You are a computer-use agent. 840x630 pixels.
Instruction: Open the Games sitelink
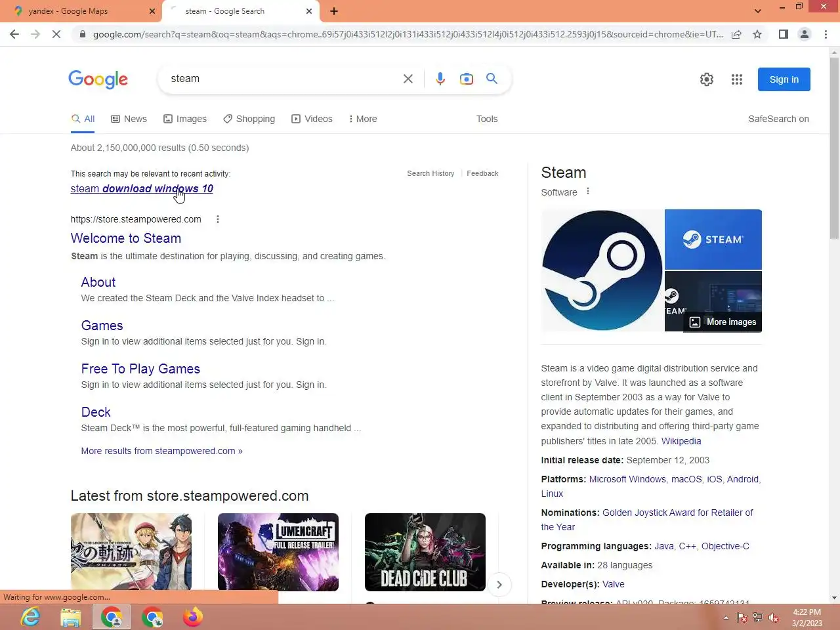pyautogui.click(x=102, y=325)
